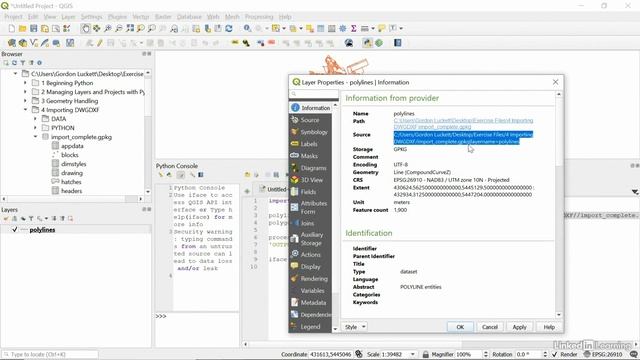Open the Diagrams tab in Layer Properties
Screen dimensions: 640x360
point(311,168)
